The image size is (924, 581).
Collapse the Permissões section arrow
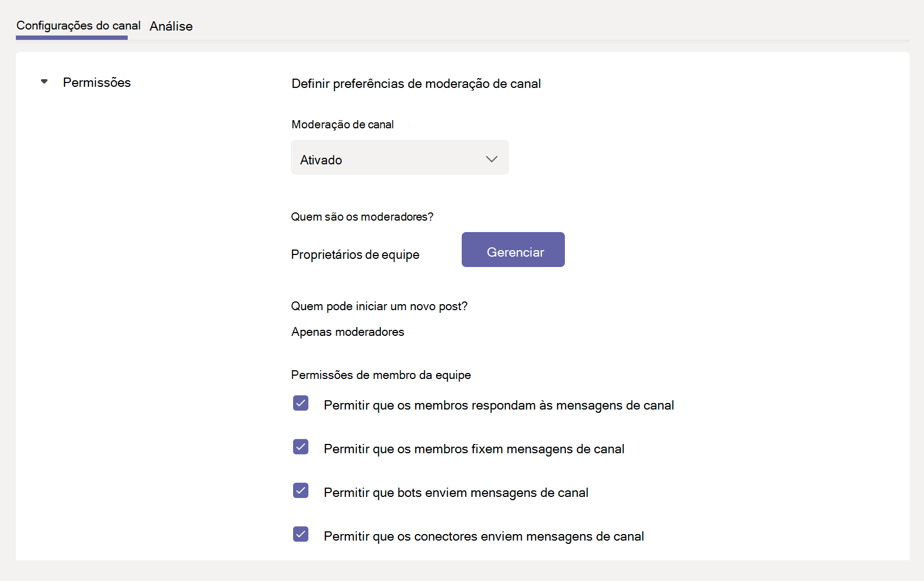click(x=44, y=82)
